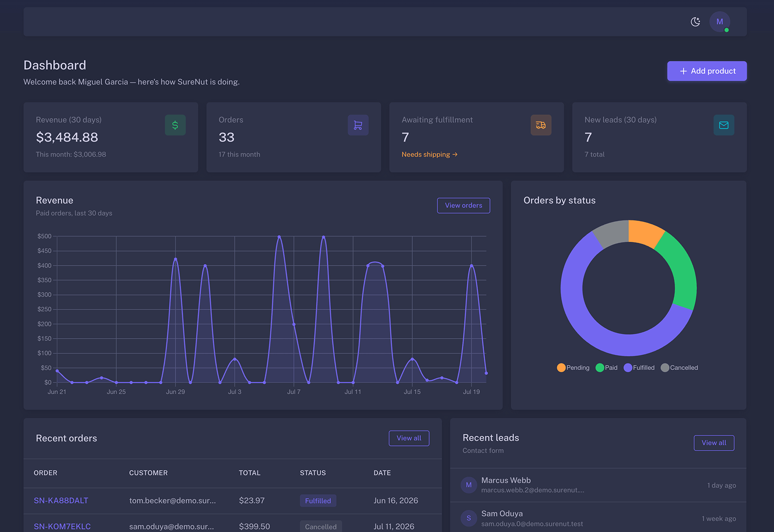Viewport: 774px width, 532px height.
Task: Toggle Pending legend swatch in donut chart
Action: click(561, 368)
